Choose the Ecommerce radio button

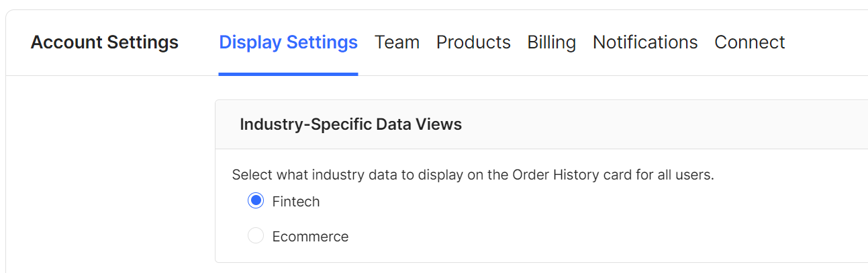point(256,236)
